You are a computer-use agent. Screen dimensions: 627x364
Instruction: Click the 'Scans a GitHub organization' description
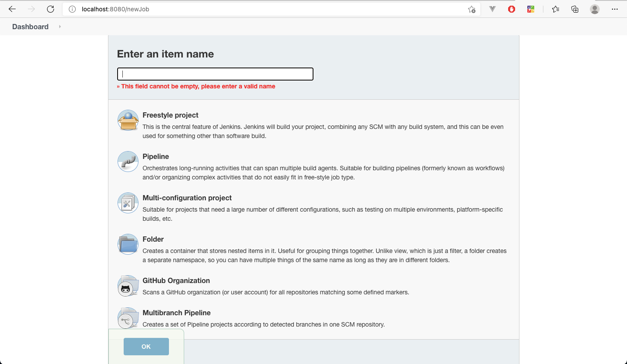pos(276,292)
